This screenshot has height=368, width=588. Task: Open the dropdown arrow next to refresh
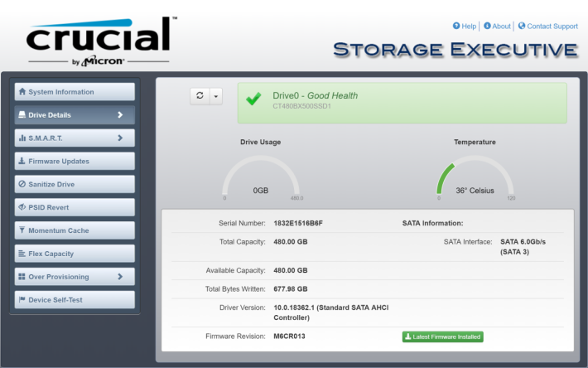point(216,96)
